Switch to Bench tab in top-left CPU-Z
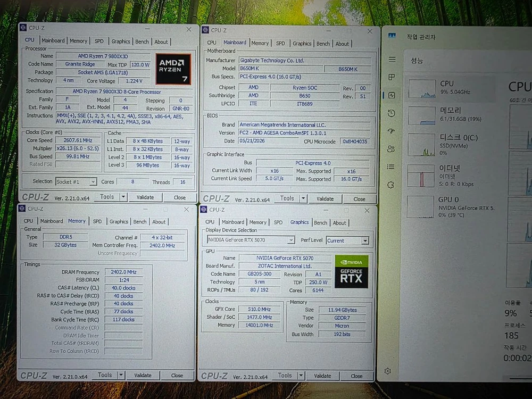Screen dimensions: 532x399 coord(142,41)
